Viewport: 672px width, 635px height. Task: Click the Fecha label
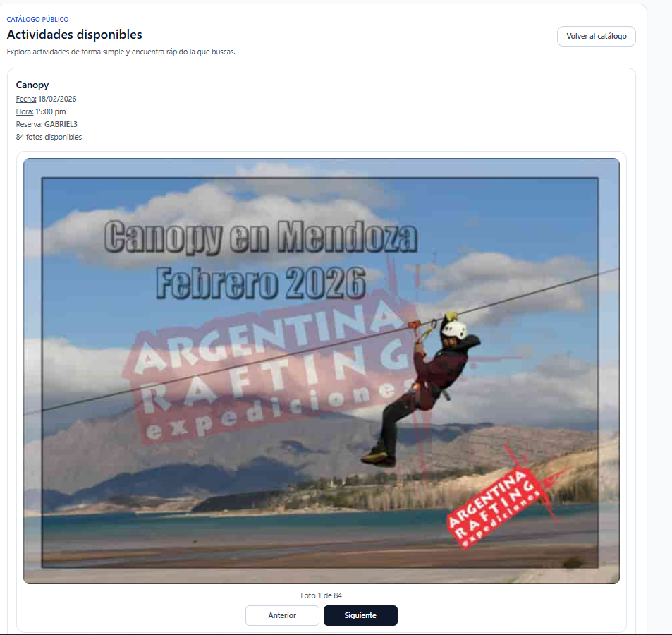click(26, 99)
